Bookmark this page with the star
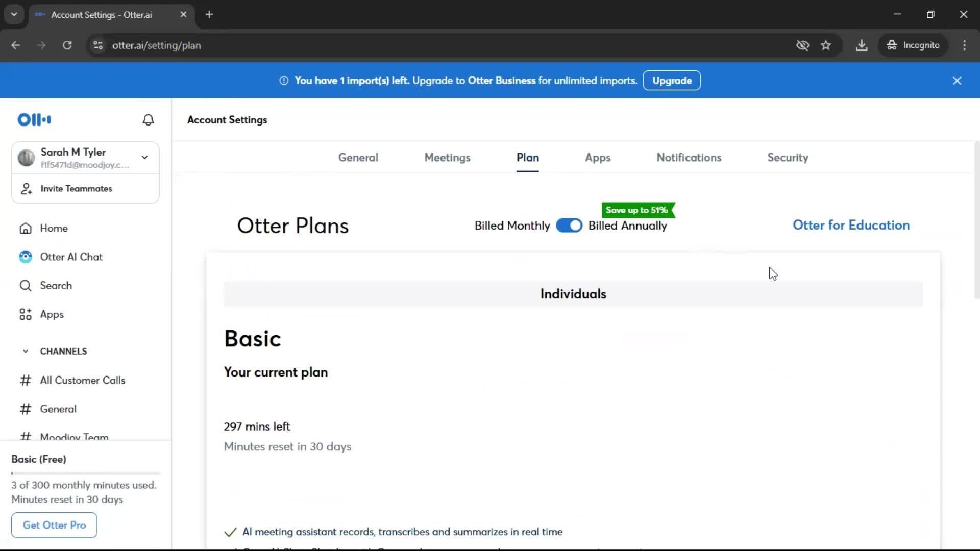980x551 pixels. (x=826, y=45)
